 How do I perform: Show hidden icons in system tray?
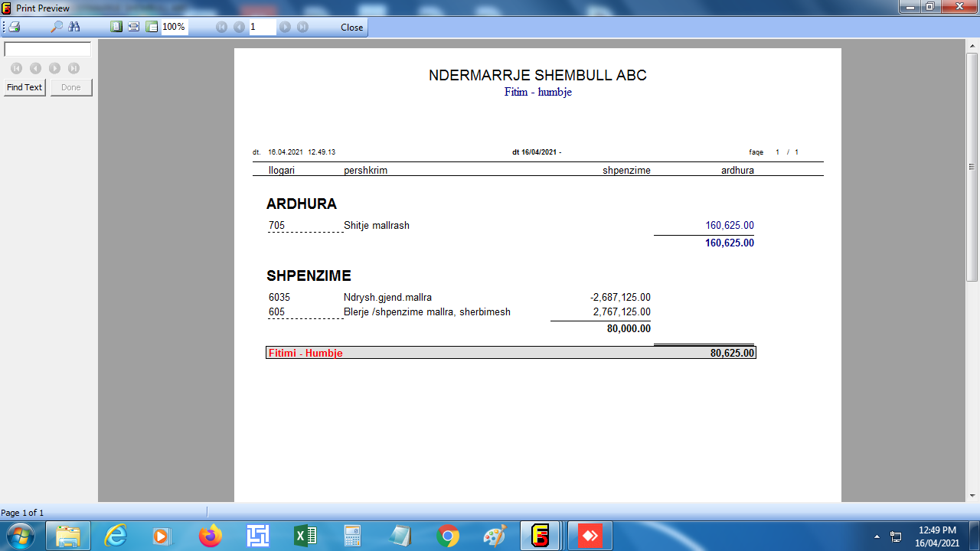pos(876,536)
